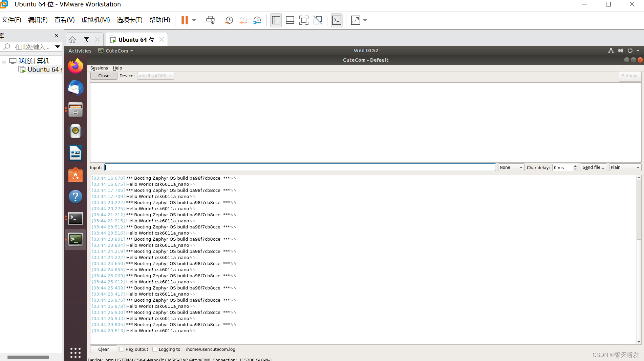
Task: Show the applications grid
Action: pyautogui.click(x=76, y=353)
